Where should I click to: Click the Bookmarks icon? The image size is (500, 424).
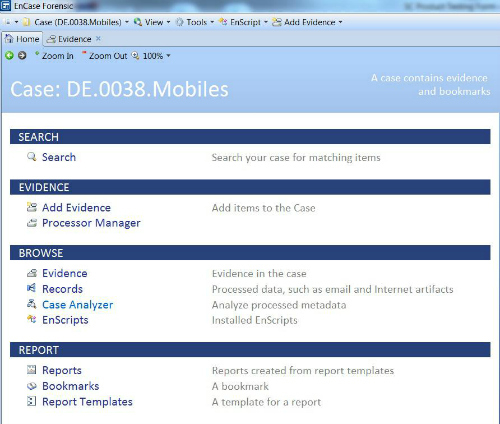pyautogui.click(x=32, y=386)
